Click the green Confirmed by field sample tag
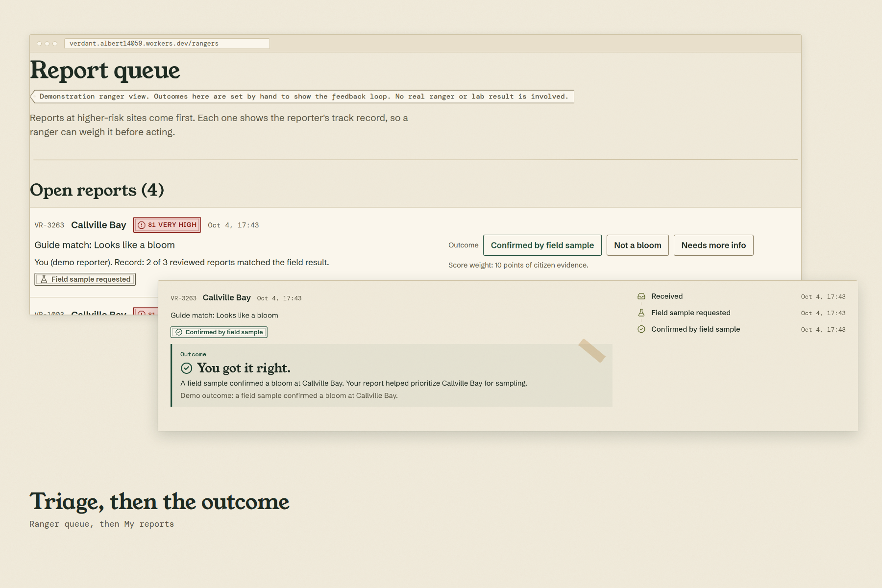Viewport: 882px width, 588px height. click(219, 332)
